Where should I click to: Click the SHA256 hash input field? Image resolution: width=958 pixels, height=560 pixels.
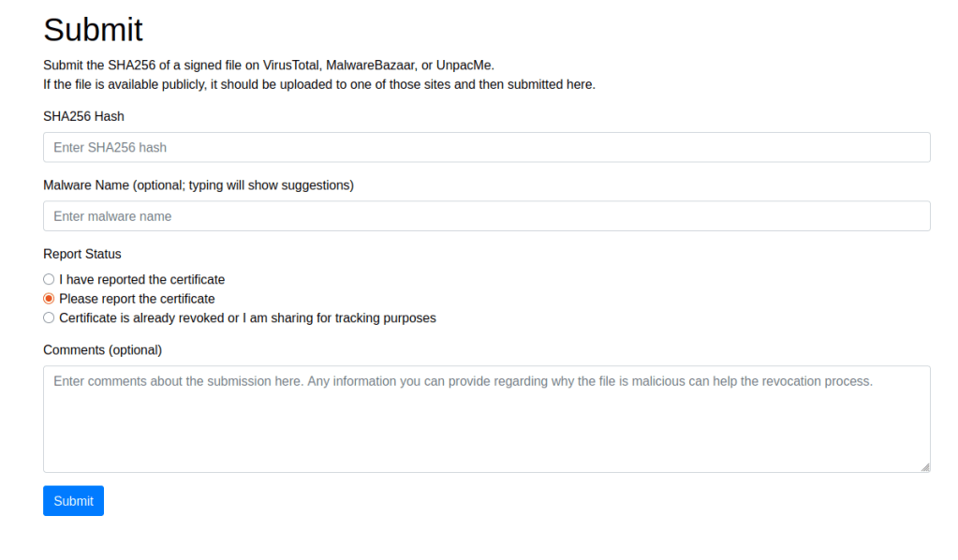coord(486,147)
